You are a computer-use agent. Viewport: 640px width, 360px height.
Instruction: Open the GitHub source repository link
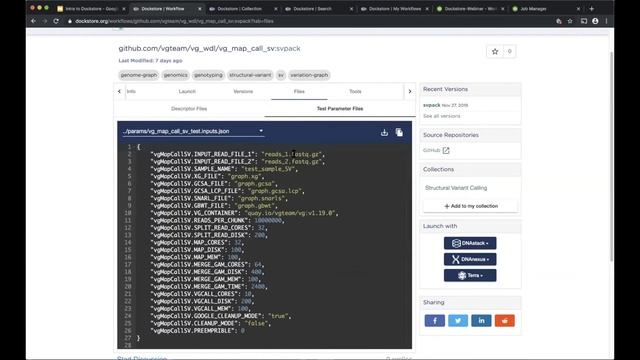click(x=432, y=150)
